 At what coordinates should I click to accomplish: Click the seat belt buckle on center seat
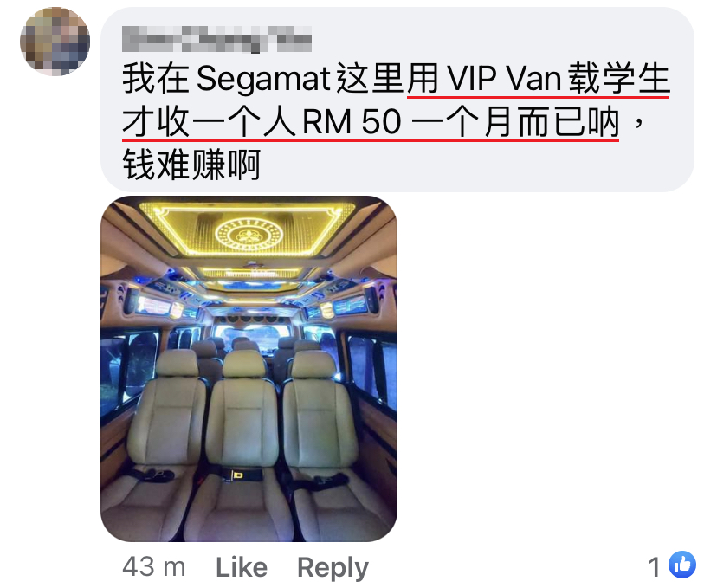239,475
